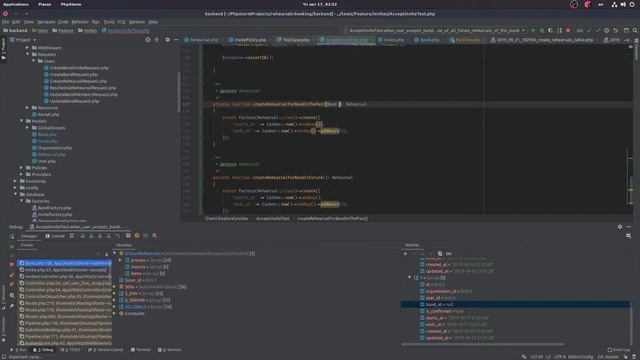Screen dimensions: 640x360
Task: Click the locate-file target icon in the Project panel
Action: [x=148, y=40]
